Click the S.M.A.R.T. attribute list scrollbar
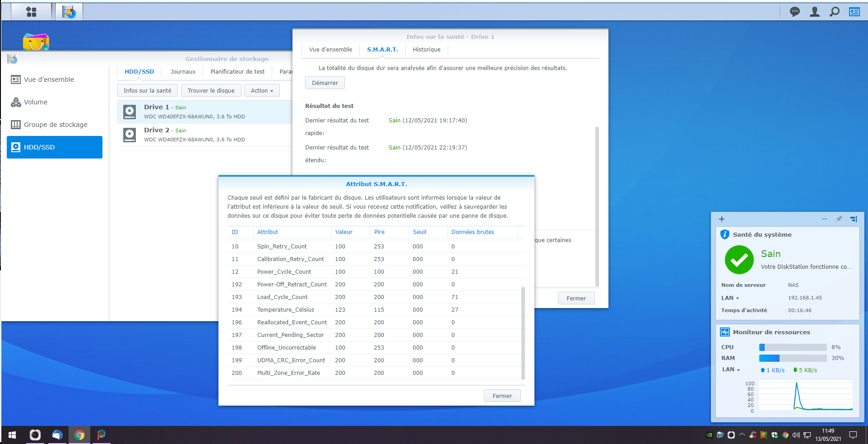This screenshot has width=868, height=444. pyautogui.click(x=523, y=333)
